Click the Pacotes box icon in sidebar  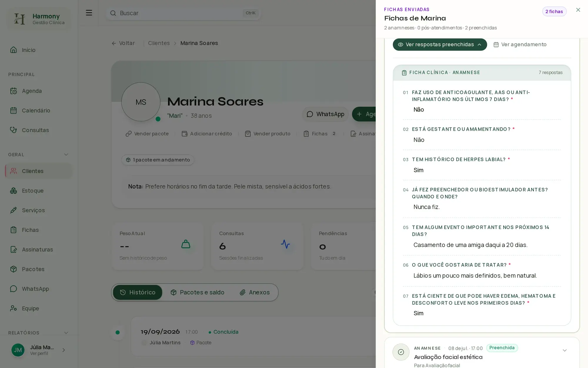click(14, 269)
